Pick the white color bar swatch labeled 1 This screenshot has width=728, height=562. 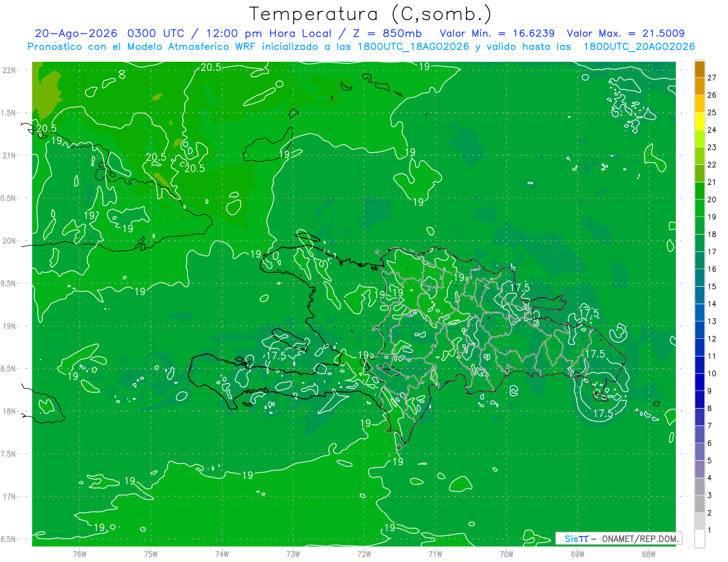[x=699, y=539]
